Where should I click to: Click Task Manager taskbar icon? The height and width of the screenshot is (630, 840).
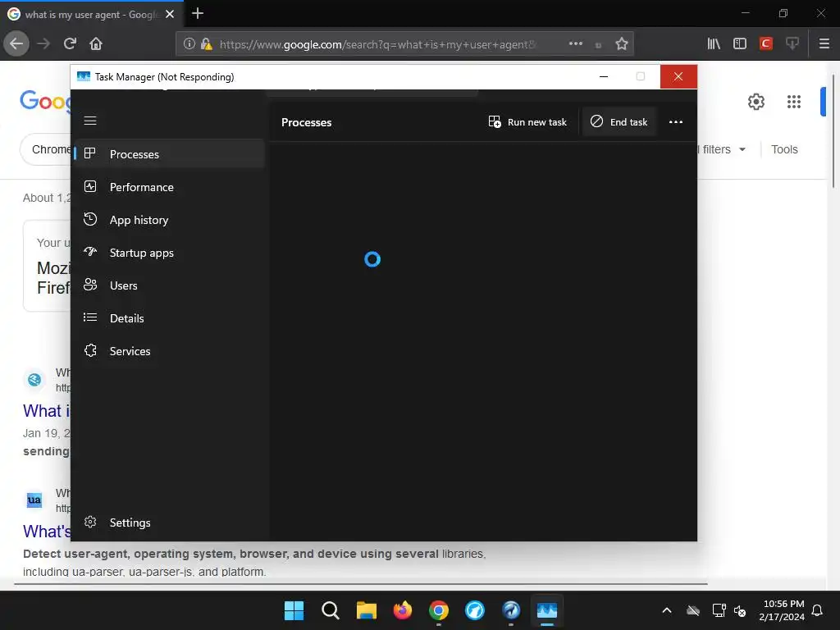tap(547, 610)
